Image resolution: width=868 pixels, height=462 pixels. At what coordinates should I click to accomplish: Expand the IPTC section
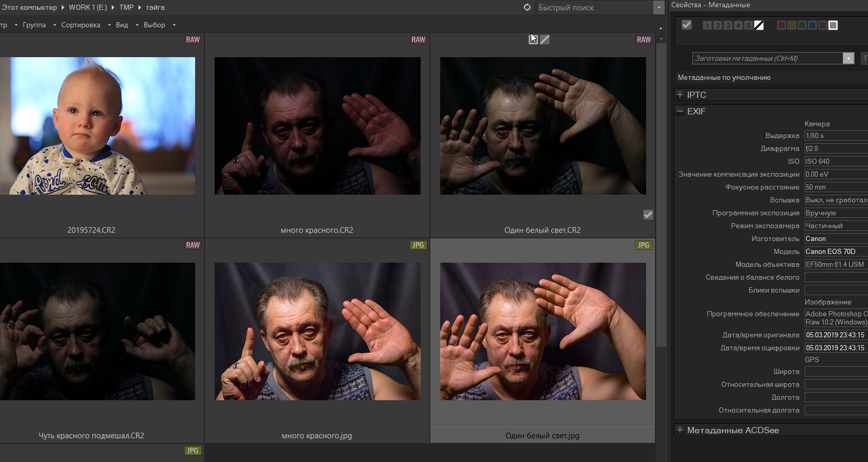pyautogui.click(x=680, y=95)
